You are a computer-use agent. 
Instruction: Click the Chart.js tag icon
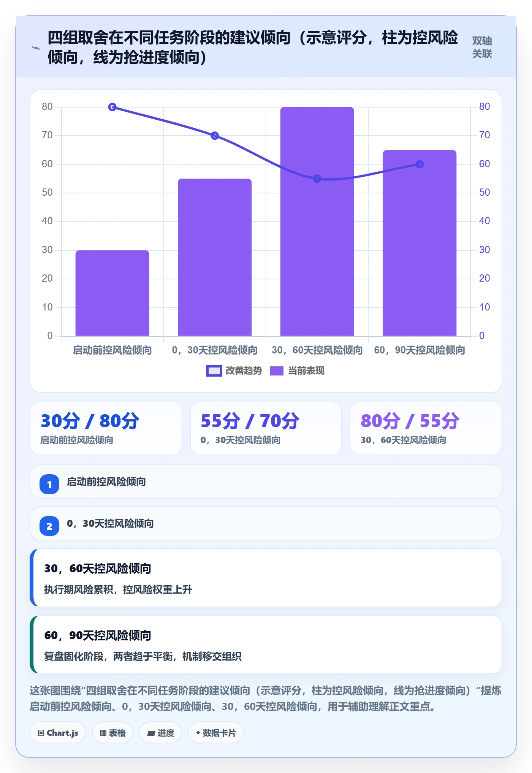coord(41,733)
